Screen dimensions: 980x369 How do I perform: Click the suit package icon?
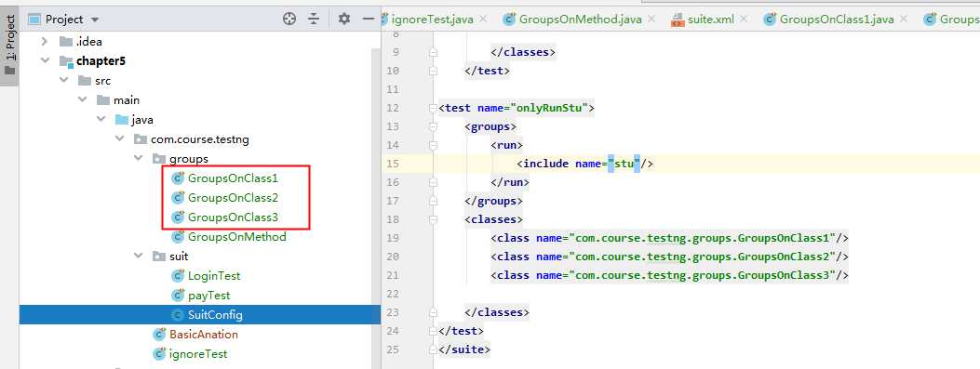click(x=159, y=256)
